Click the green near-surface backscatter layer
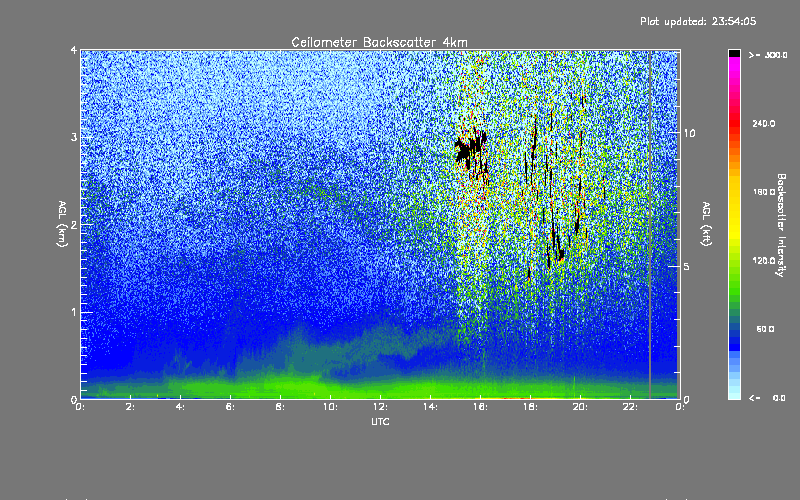This screenshot has height=500, width=800. 380,386
